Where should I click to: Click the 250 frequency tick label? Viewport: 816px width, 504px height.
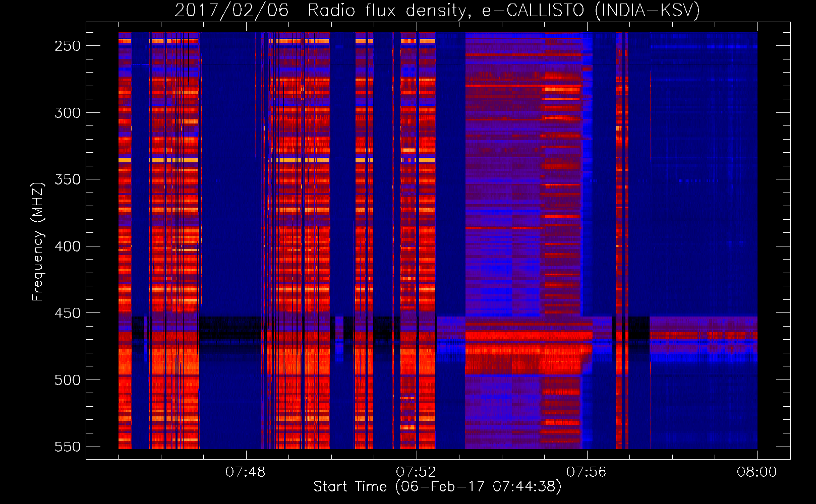click(x=68, y=46)
